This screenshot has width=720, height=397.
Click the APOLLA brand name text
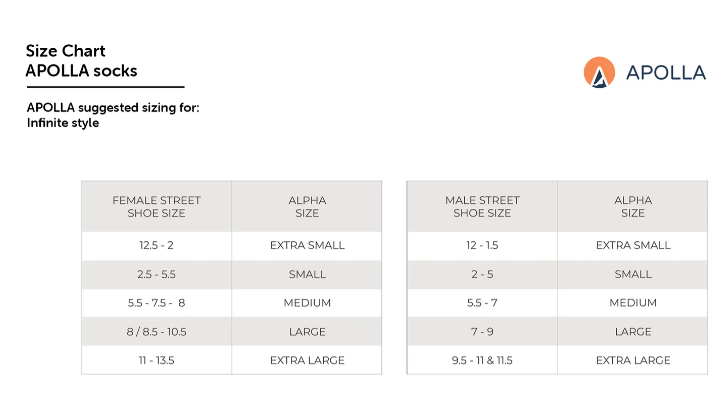(665, 73)
